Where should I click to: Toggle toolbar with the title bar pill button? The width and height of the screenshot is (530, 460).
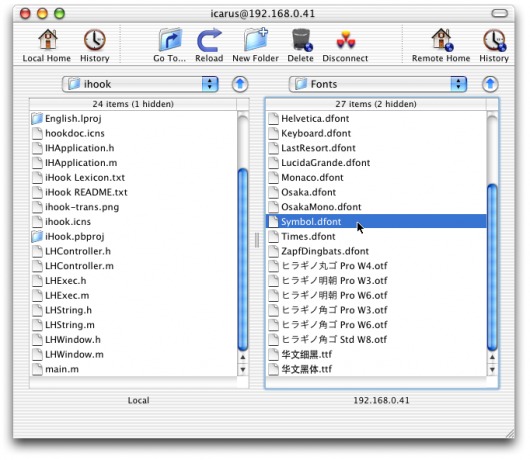pyautogui.click(x=499, y=13)
